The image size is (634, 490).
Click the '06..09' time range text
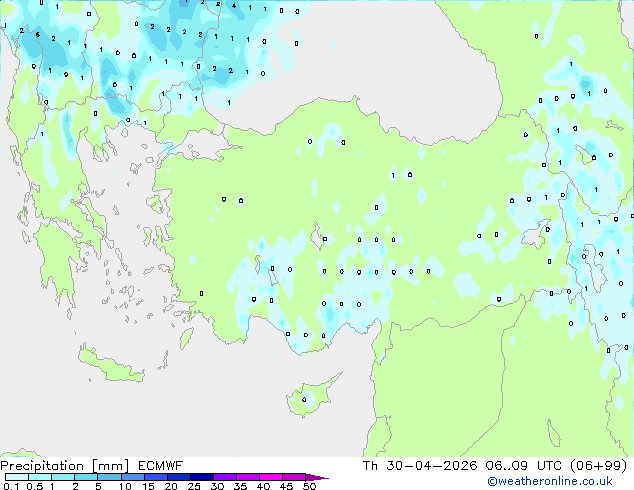pos(507,466)
